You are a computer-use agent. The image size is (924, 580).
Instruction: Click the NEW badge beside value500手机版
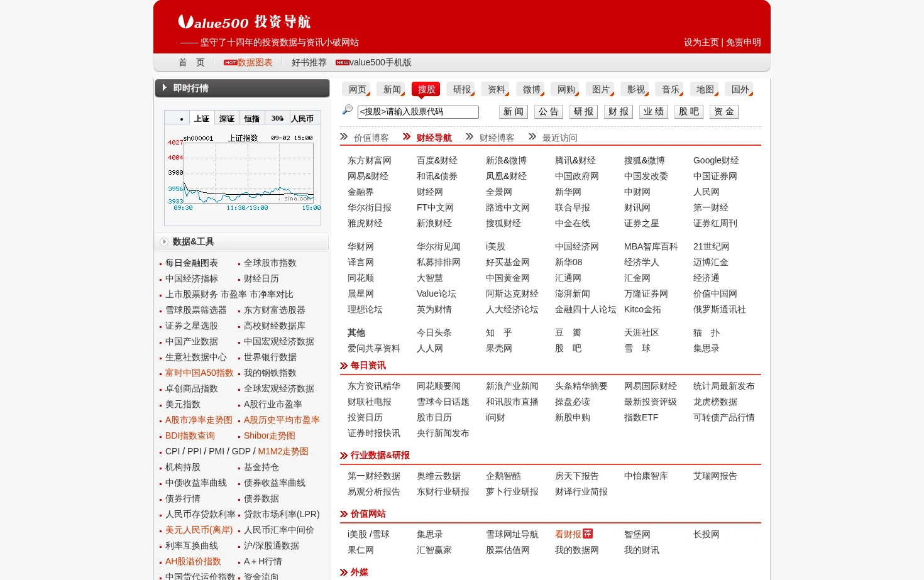pos(343,63)
